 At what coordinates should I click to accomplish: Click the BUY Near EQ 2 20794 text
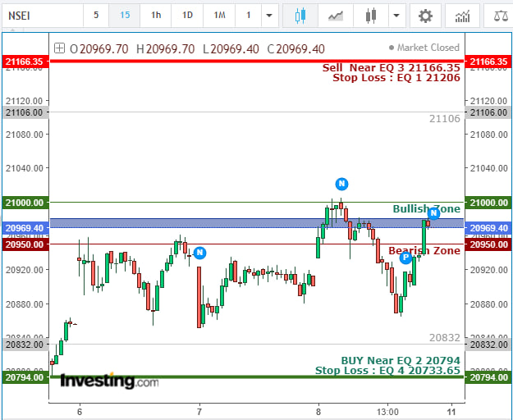click(401, 360)
